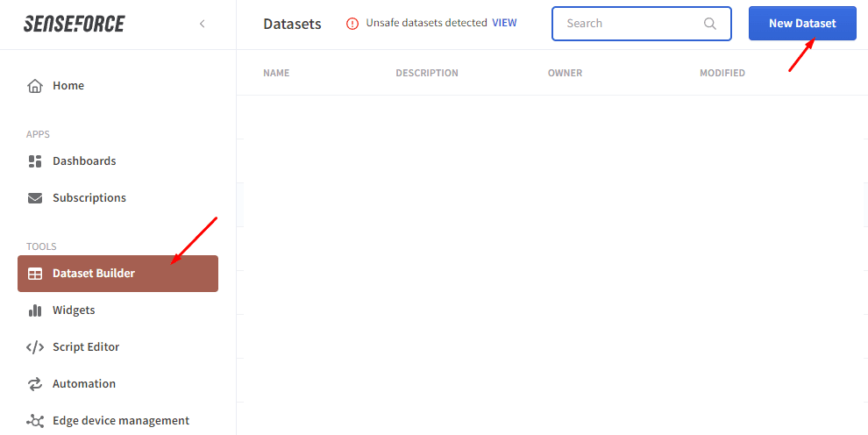Click the Subscriptions envelope icon

pos(35,198)
